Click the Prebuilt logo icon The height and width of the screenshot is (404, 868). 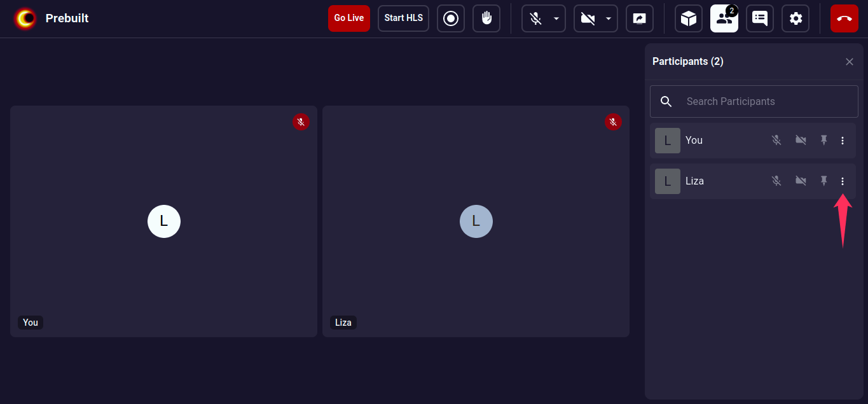coord(25,18)
